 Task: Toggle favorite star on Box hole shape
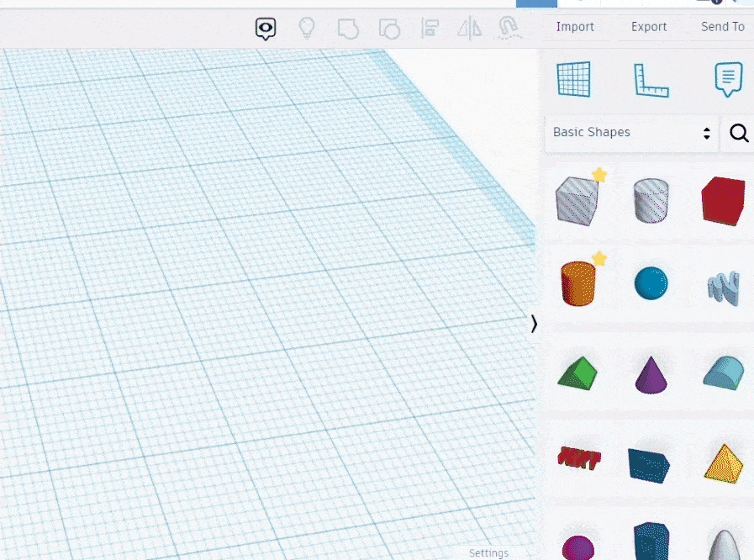[599, 175]
